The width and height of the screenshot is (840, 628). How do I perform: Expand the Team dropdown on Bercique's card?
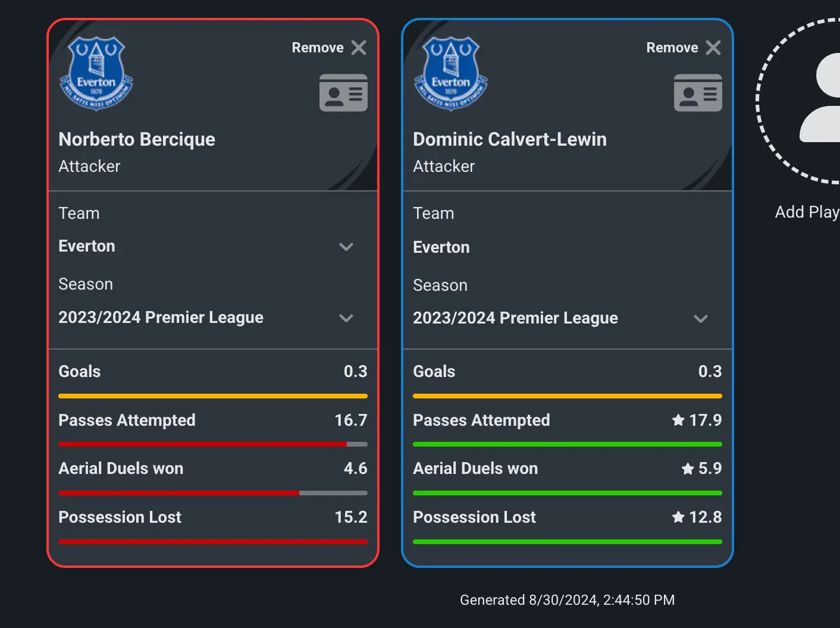tap(346, 247)
